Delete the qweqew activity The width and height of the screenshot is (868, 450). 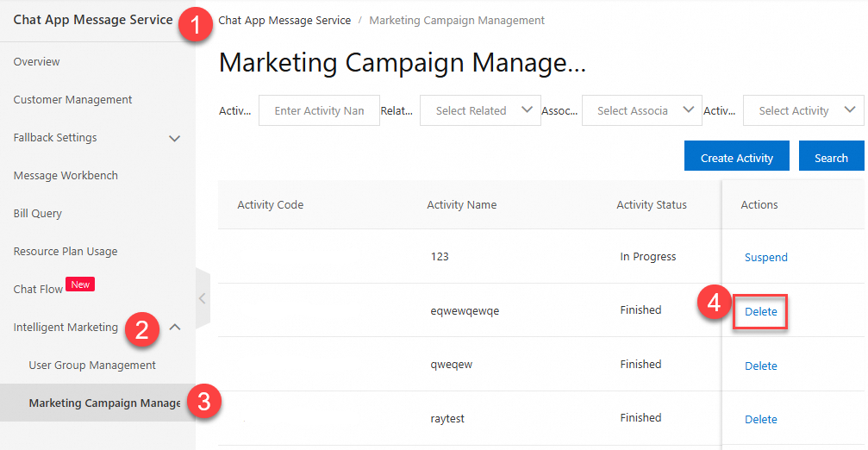tap(760, 366)
